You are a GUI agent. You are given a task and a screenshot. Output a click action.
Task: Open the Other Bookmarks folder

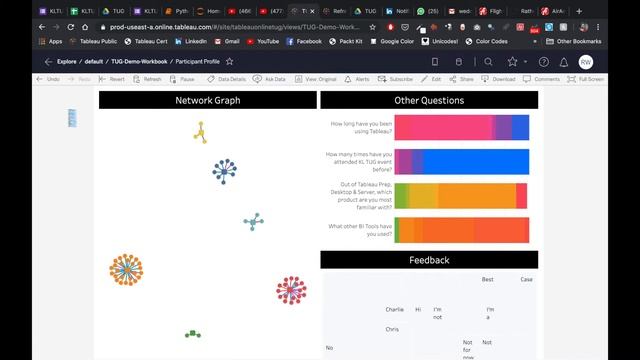tap(574, 41)
